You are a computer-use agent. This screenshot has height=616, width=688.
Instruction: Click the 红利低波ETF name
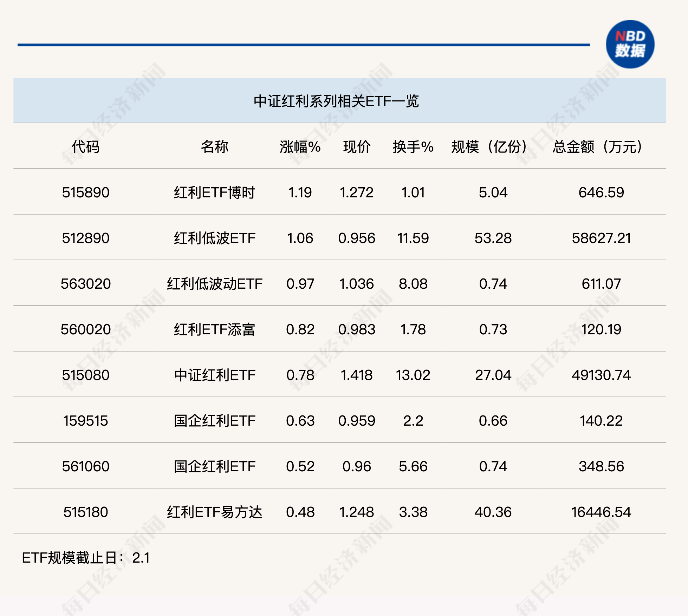pyautogui.click(x=214, y=238)
